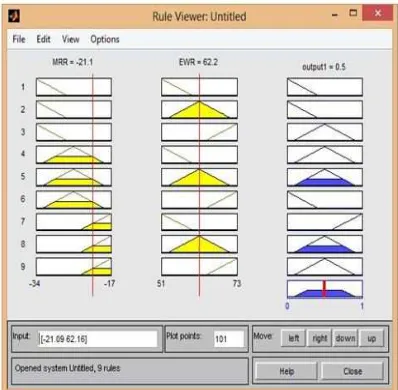Select the EWR red input line
Viewport: 398px width, 390px height.
tap(199, 185)
